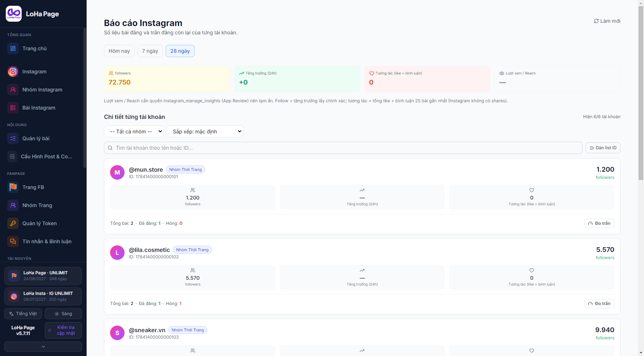Click the Nhóm Thời Trang tag on @sneaker.vn
This screenshot has height=356, width=644.
point(188,330)
